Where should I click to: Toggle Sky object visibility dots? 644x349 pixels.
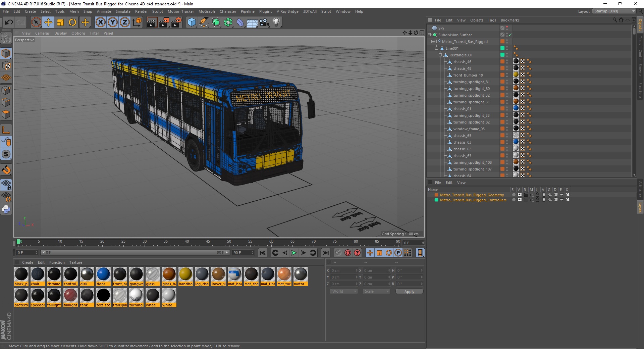tap(507, 28)
